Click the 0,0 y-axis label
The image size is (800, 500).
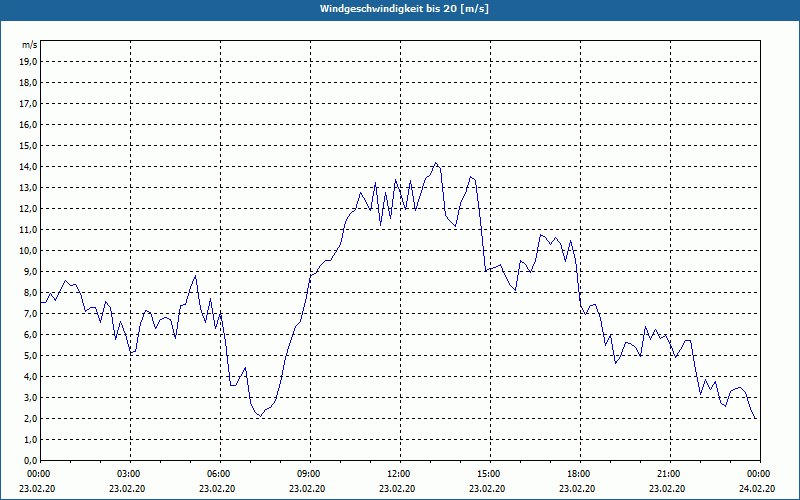tap(31, 461)
